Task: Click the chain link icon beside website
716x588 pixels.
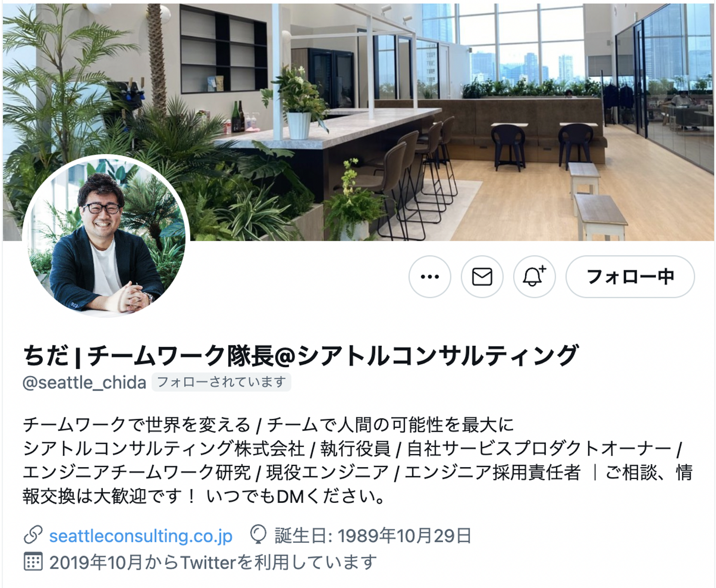Action: (x=33, y=535)
